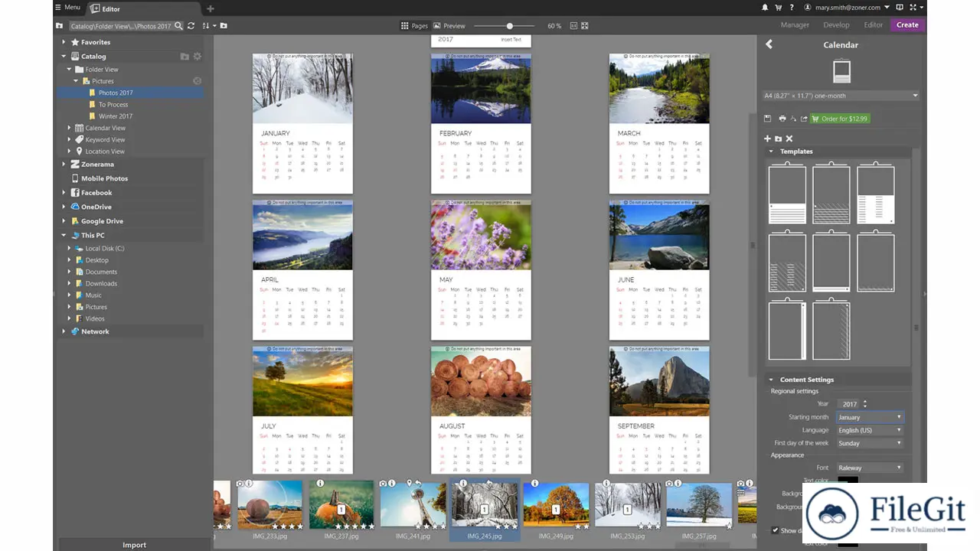The height and width of the screenshot is (551, 980).
Task: Click the 1:1 zoom icon
Action: pyautogui.click(x=573, y=26)
